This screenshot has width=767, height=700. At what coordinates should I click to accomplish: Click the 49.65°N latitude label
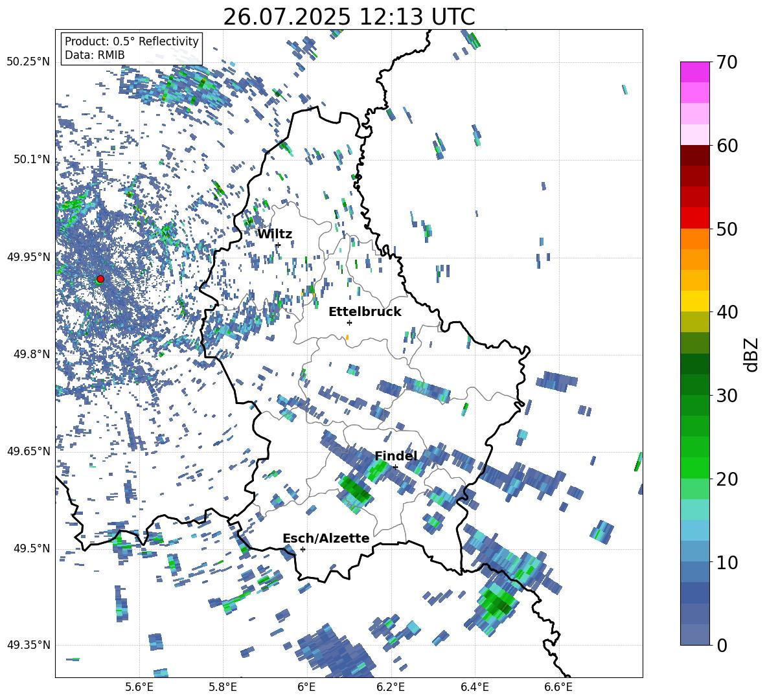coord(29,451)
